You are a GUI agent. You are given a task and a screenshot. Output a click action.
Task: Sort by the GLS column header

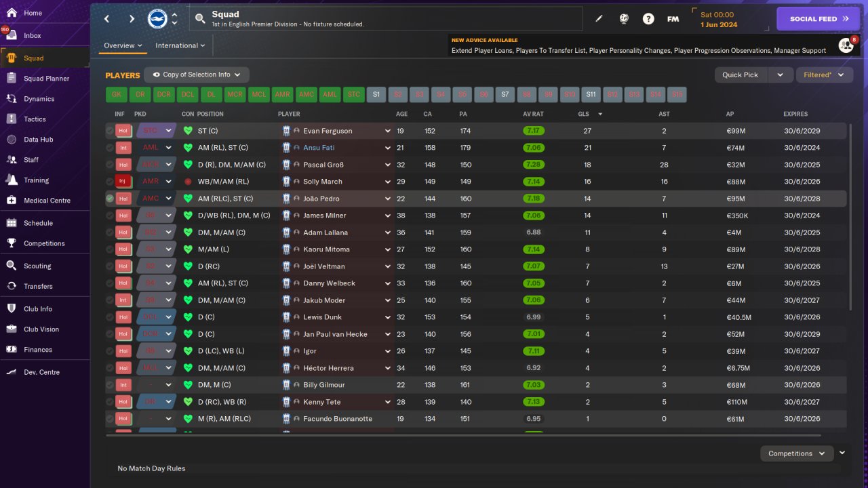coord(583,114)
